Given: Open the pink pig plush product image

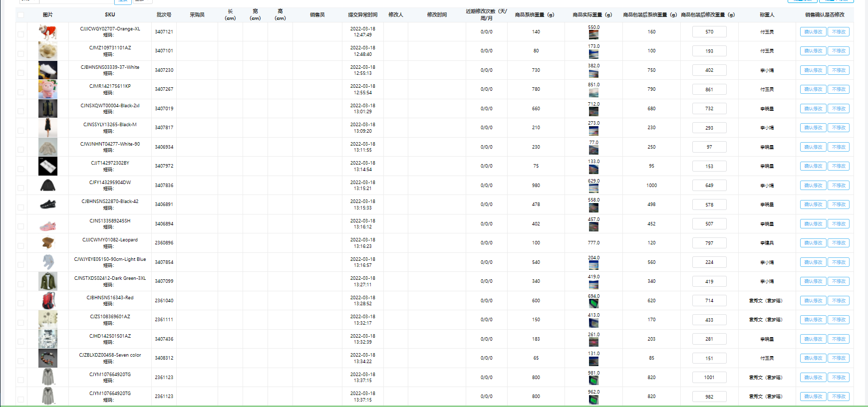Looking at the screenshot, I should tap(48, 89).
